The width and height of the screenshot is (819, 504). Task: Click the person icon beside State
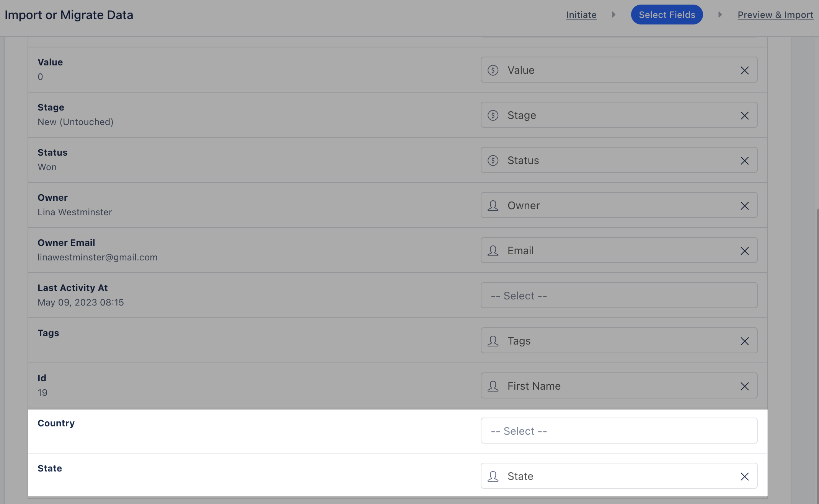tap(493, 476)
